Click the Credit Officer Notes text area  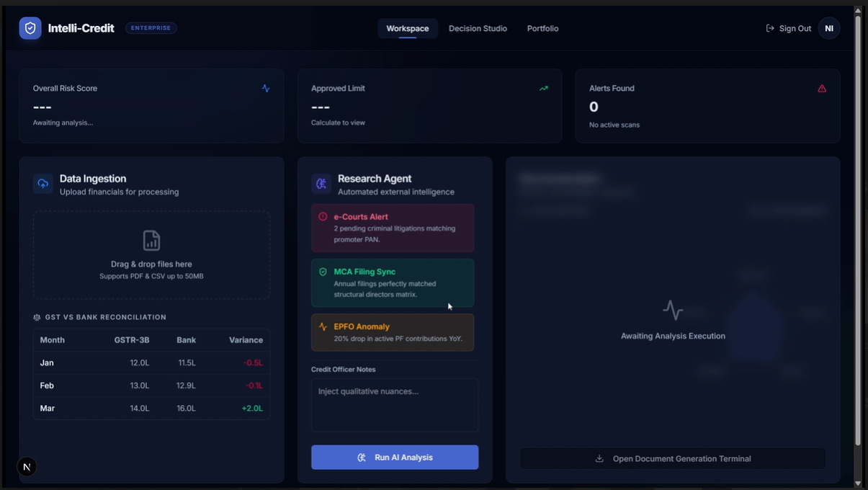(395, 405)
